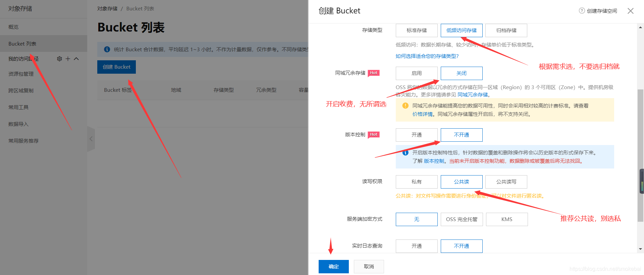This screenshot has height=275, width=644.
Task: Turn on 实时日志查询 with 开通
Action: 417,246
